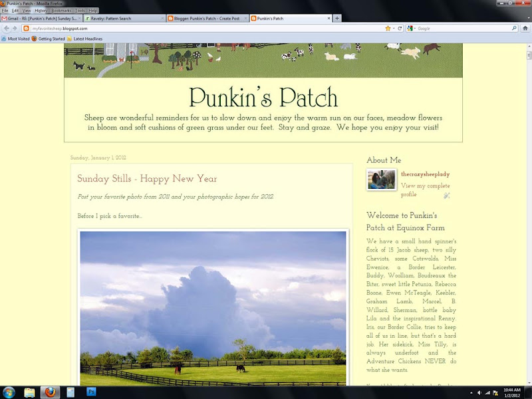Bookmark this page with the star icon

tap(388, 29)
